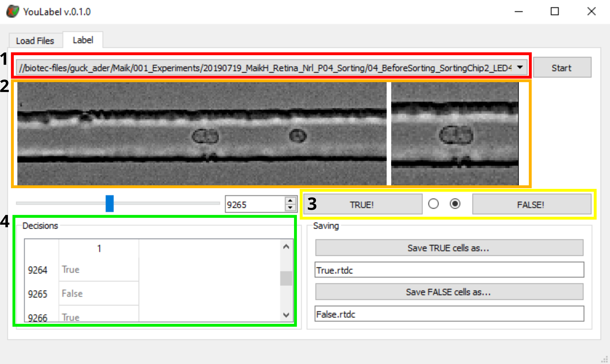Minimize the YouLabel window
The width and height of the screenshot is (610, 364).
click(518, 11)
